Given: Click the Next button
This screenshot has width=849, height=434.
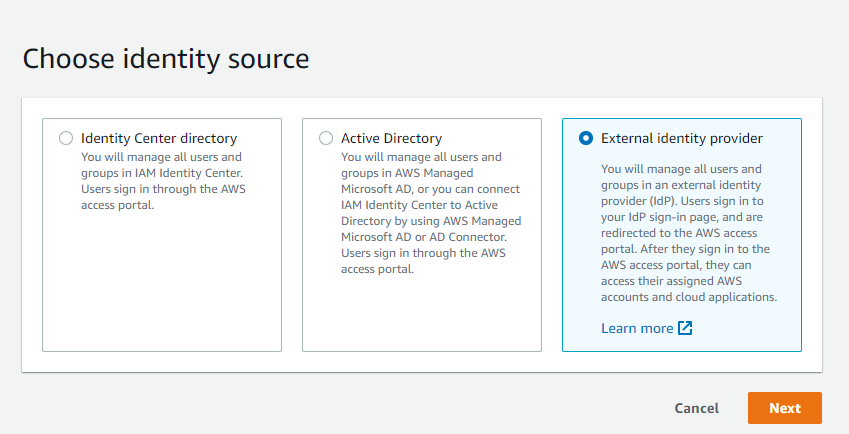Looking at the screenshot, I should [x=785, y=408].
